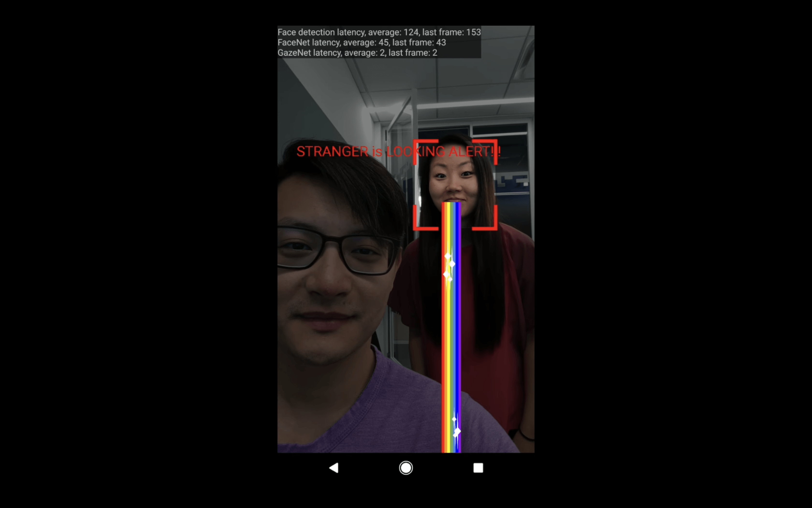Click the rainbow stripe overlay

click(451, 327)
